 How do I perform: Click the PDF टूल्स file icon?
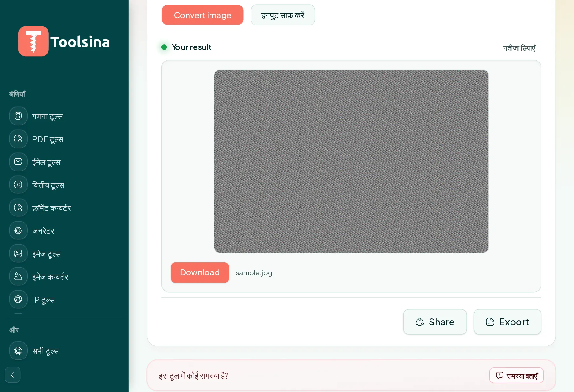[x=18, y=139]
